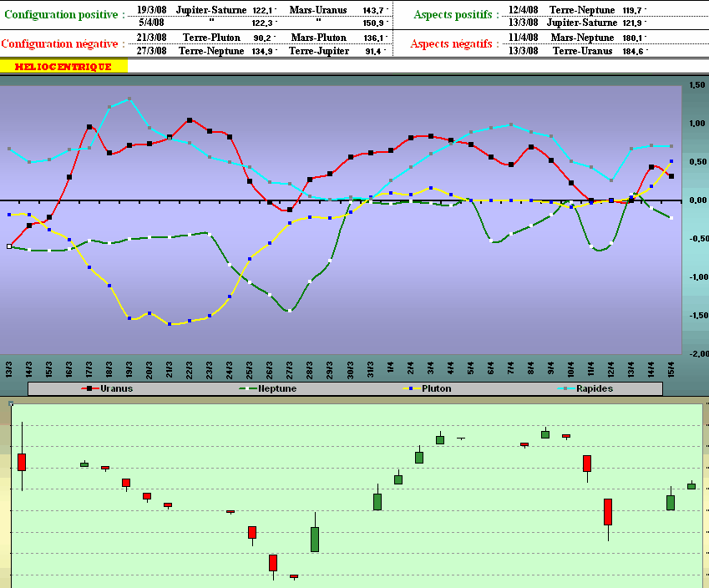Click the 'Configuration positive' heading
This screenshot has width=709, height=588.
pyautogui.click(x=65, y=15)
